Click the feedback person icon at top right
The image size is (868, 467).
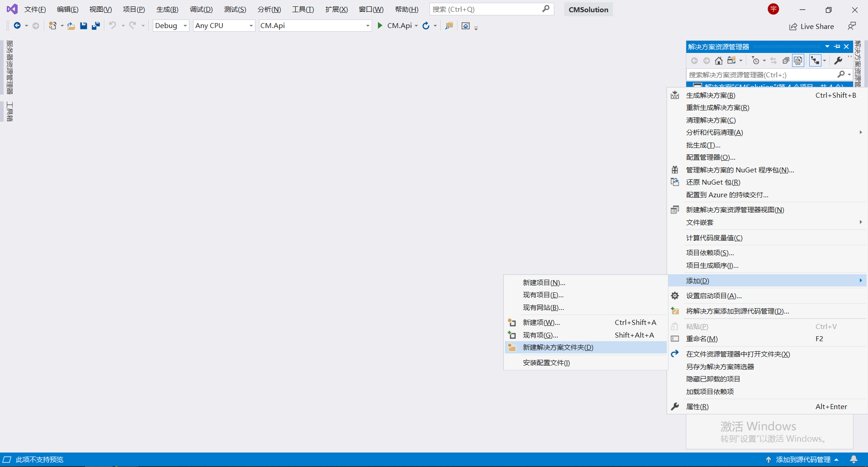coord(852,26)
